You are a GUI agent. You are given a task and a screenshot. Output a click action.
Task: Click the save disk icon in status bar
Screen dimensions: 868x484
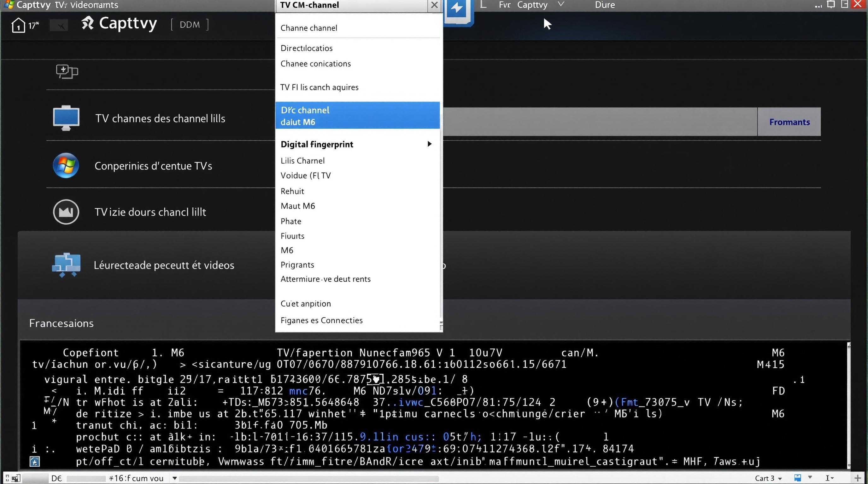click(798, 478)
